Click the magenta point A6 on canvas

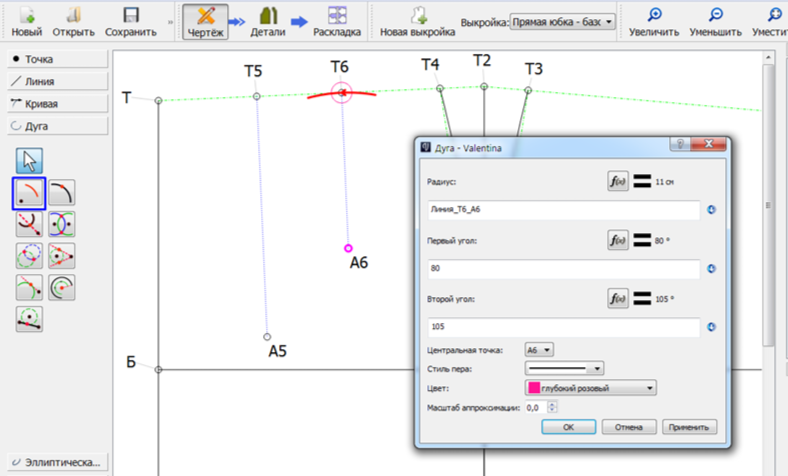click(x=348, y=248)
